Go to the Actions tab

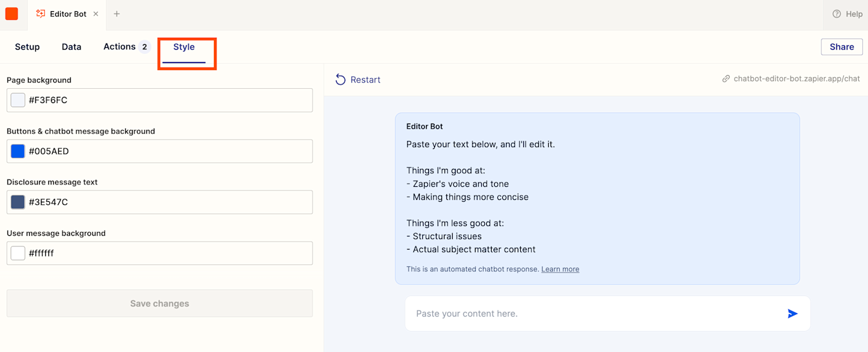click(120, 47)
